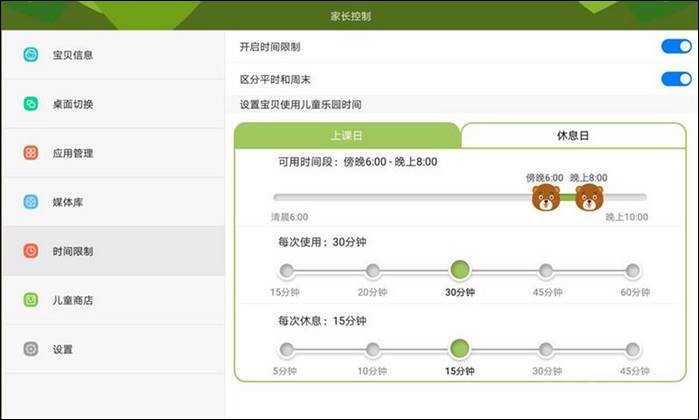699x420 pixels.
Task: Click the 晚上8:00 bear slider handle
Action: pyautogui.click(x=589, y=198)
